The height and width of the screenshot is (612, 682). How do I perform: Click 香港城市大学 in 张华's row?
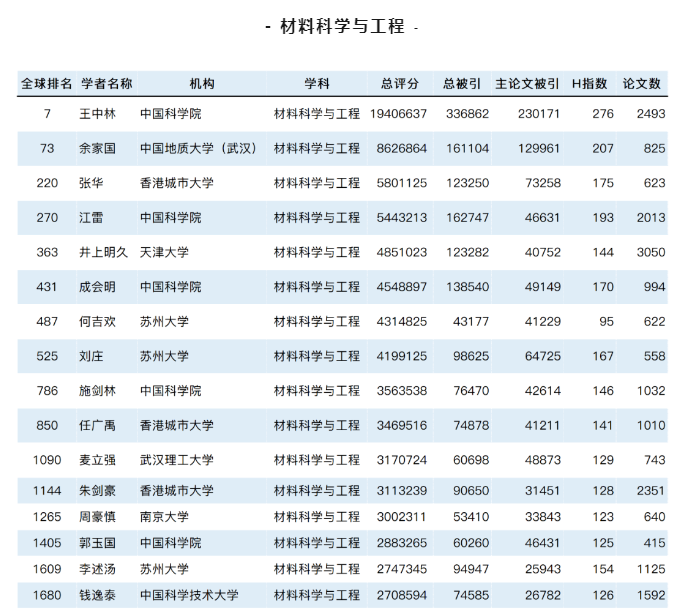(177, 183)
